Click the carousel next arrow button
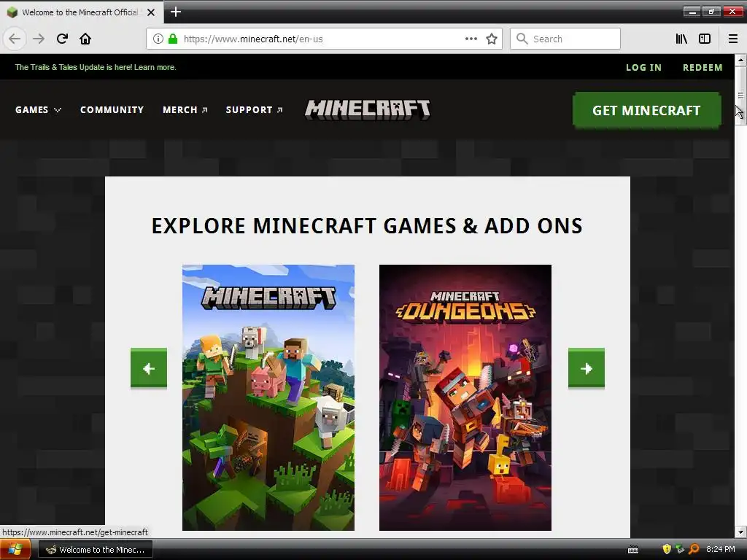Viewport: 747px width, 560px height. pyautogui.click(x=587, y=368)
